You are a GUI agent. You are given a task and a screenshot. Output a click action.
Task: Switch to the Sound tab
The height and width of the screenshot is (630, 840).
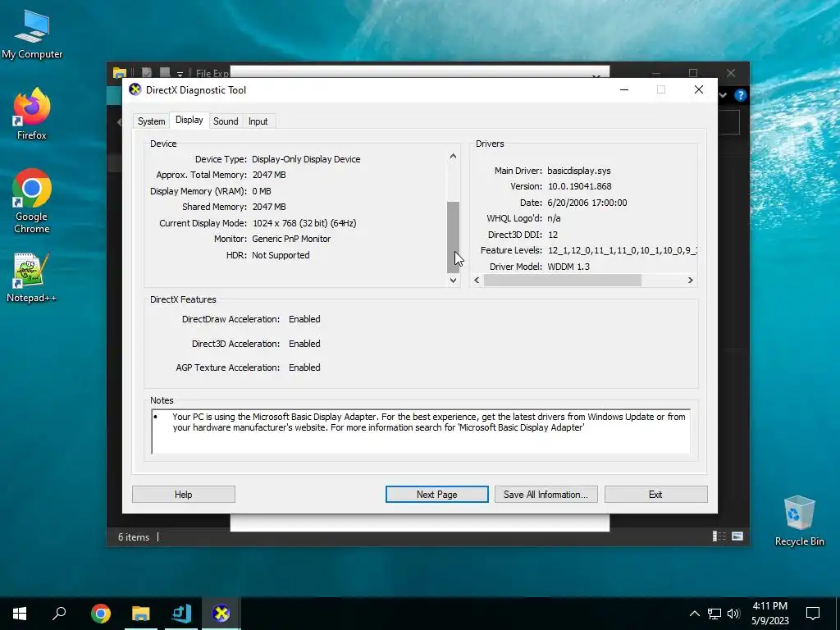[x=226, y=121]
